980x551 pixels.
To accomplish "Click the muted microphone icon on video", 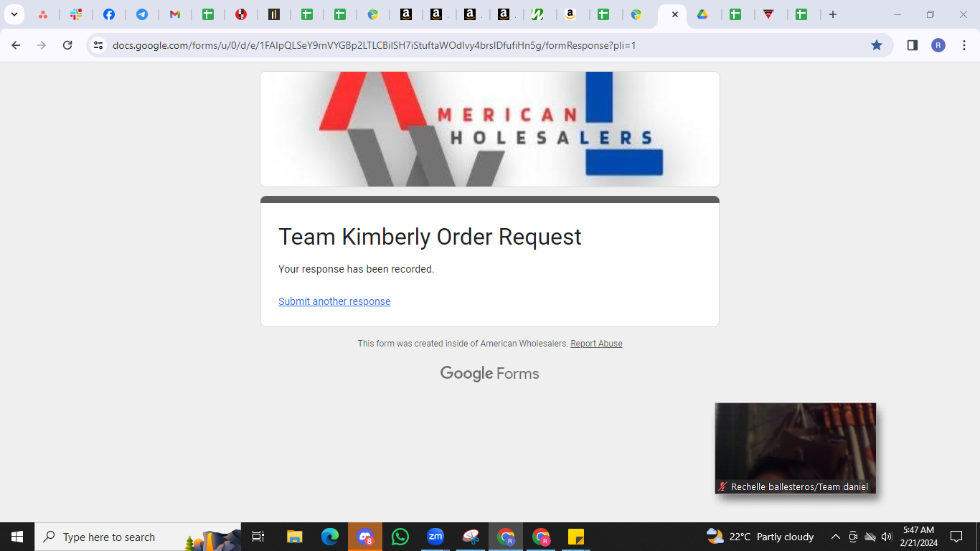I will (722, 486).
